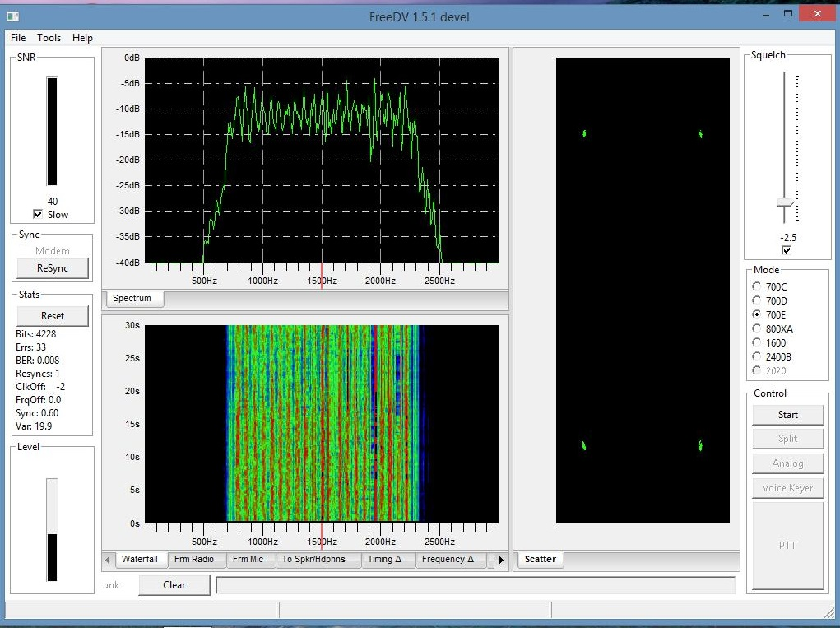Click the 'FrqOff: 0.0' stat
This screenshot has height=628, width=840.
[x=39, y=400]
